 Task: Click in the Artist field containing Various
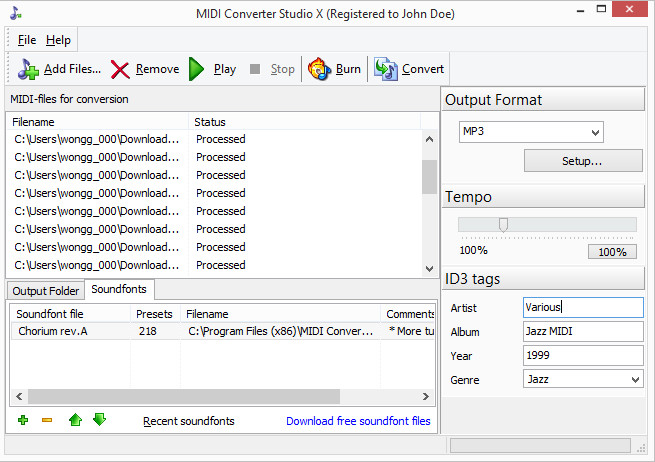click(x=583, y=307)
